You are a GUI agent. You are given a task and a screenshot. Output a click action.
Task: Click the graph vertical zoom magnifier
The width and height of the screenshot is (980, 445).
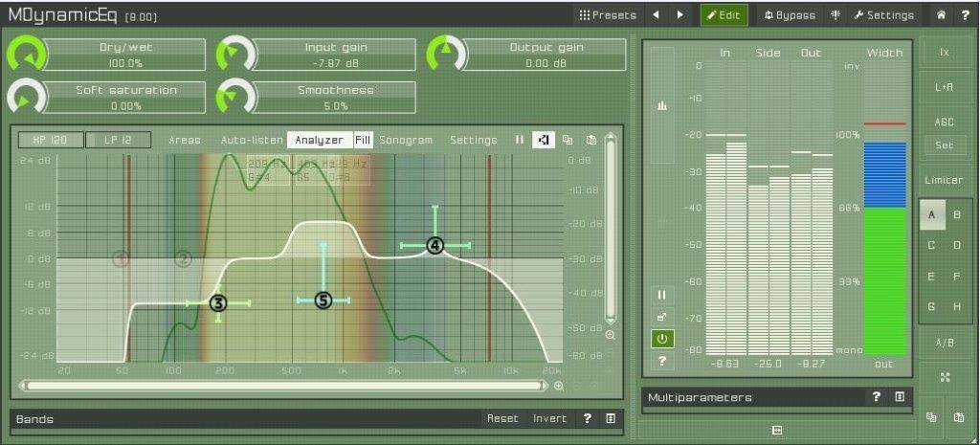[611, 335]
